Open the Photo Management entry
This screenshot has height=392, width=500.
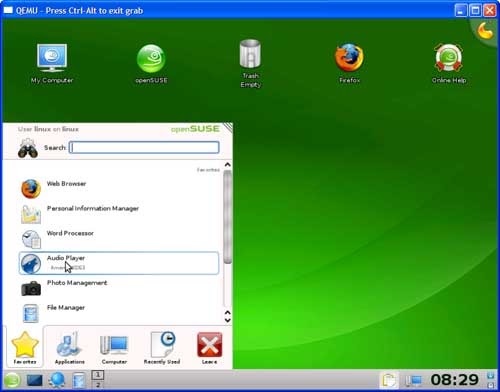(x=119, y=288)
